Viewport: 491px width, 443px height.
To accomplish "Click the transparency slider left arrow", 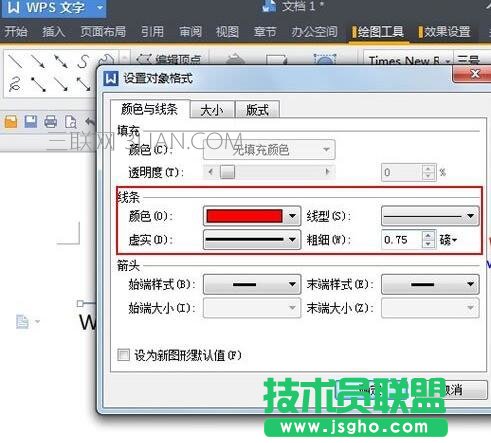I will tap(210, 172).
